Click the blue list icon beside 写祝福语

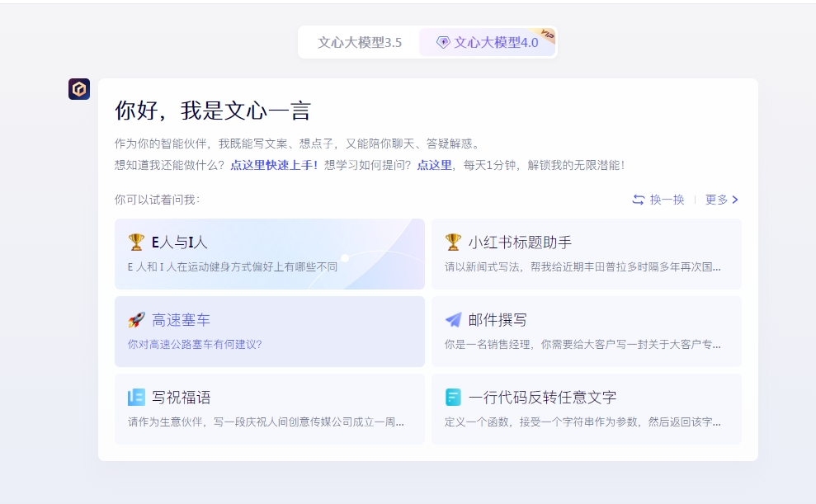136,398
